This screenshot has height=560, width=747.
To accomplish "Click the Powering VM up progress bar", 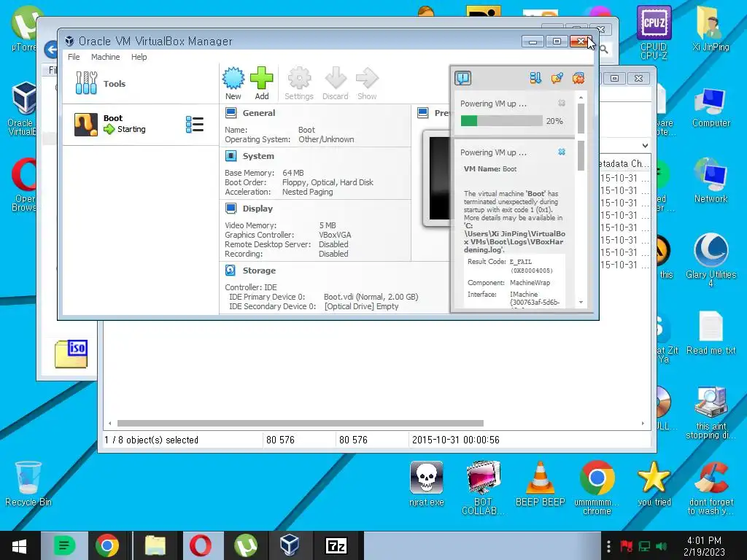I will tap(502, 121).
